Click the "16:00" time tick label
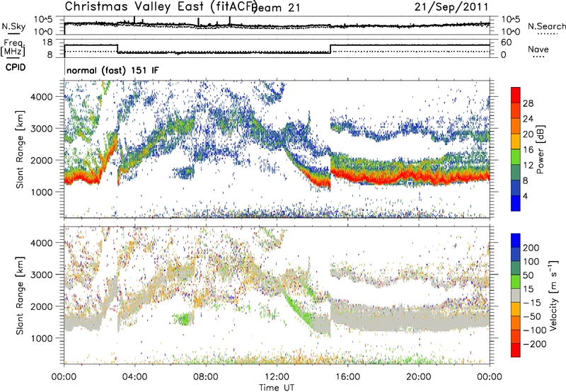 pos(347,377)
